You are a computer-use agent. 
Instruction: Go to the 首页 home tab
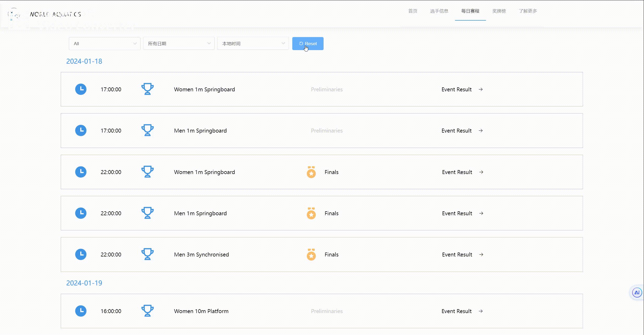(412, 11)
